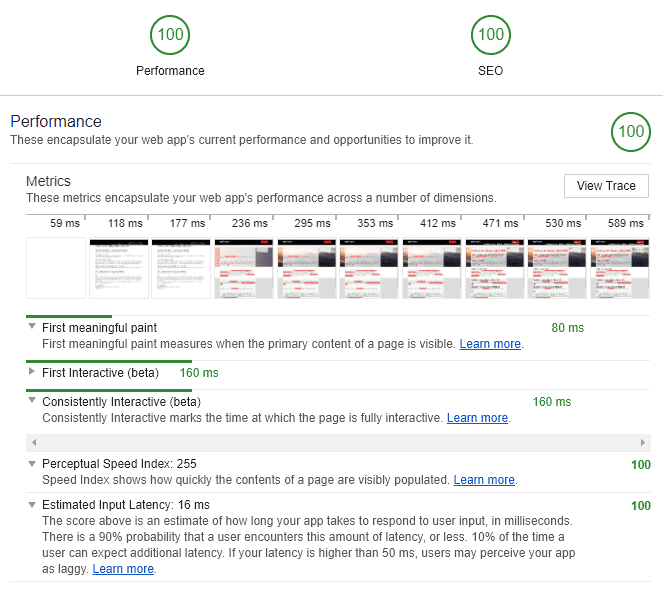The image size is (663, 589).
Task: Collapse the Estimated Input Latency audit
Action: click(32, 505)
